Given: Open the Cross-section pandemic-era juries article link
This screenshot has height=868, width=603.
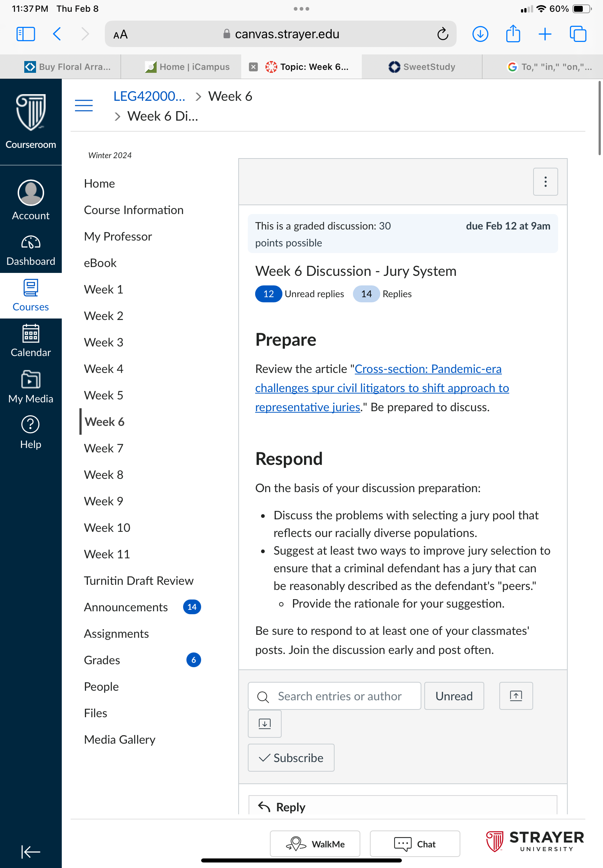Looking at the screenshot, I should point(382,388).
